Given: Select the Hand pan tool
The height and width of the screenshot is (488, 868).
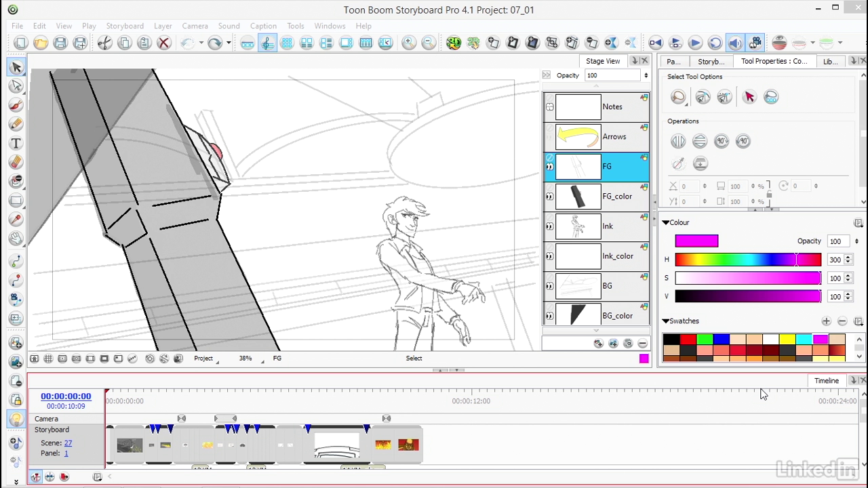Looking at the screenshot, I should coord(16,238).
